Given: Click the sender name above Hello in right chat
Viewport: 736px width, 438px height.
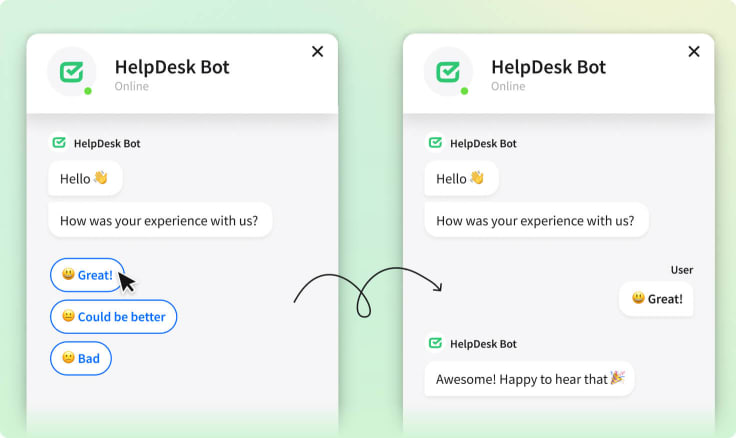Looking at the screenshot, I should click(483, 143).
